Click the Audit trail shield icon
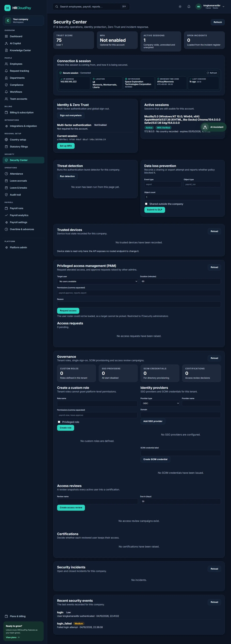The height and width of the screenshot is (644, 231). coord(6,195)
